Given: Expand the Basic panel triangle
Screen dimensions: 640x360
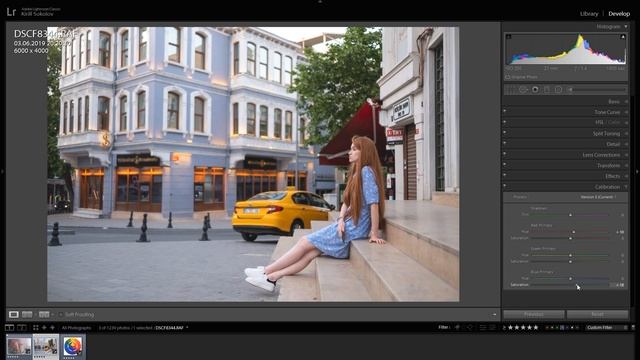Looking at the screenshot, I should (x=627, y=102).
